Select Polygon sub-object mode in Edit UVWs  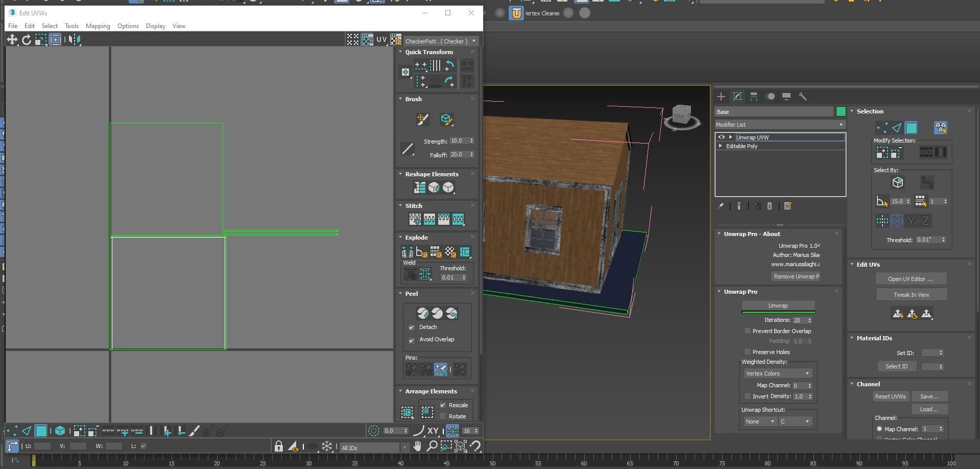41,431
